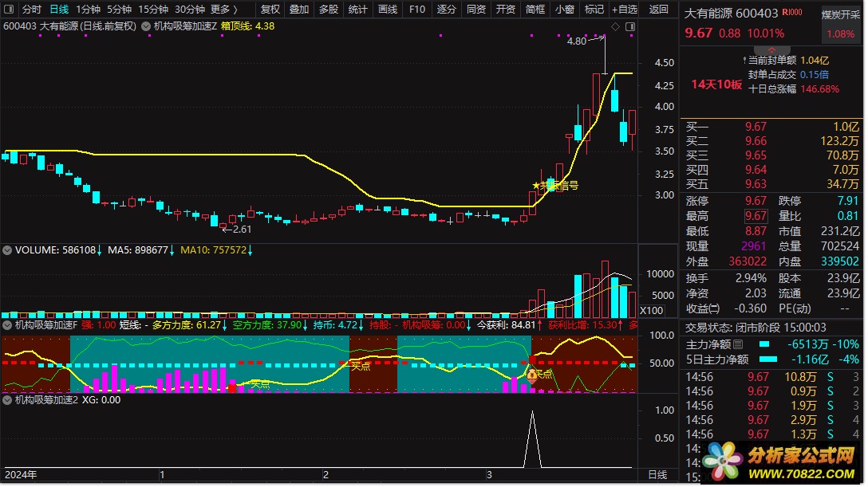868x487 pixels.
Task: Click the panel layout icon at top-left
Action: pos(10,10)
